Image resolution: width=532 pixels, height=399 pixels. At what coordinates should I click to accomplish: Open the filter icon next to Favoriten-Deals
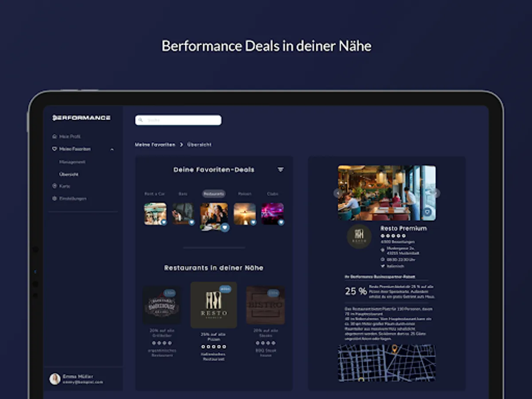coord(280,169)
